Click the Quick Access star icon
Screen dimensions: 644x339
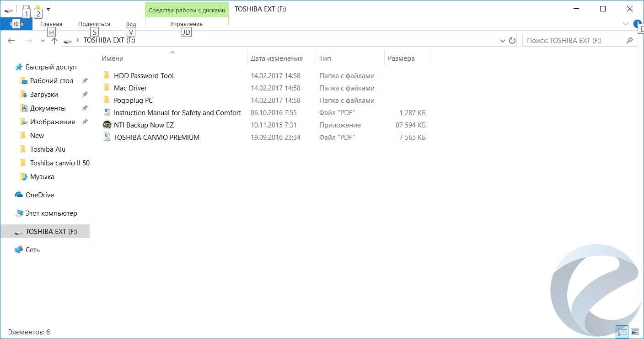tap(19, 67)
